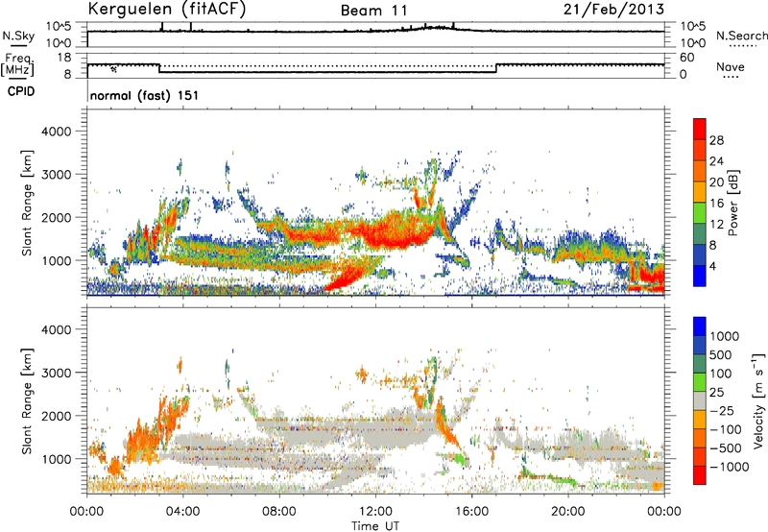Click the 'Beam 11' heading
Viewport: 768px width, 532px height.
(x=374, y=11)
